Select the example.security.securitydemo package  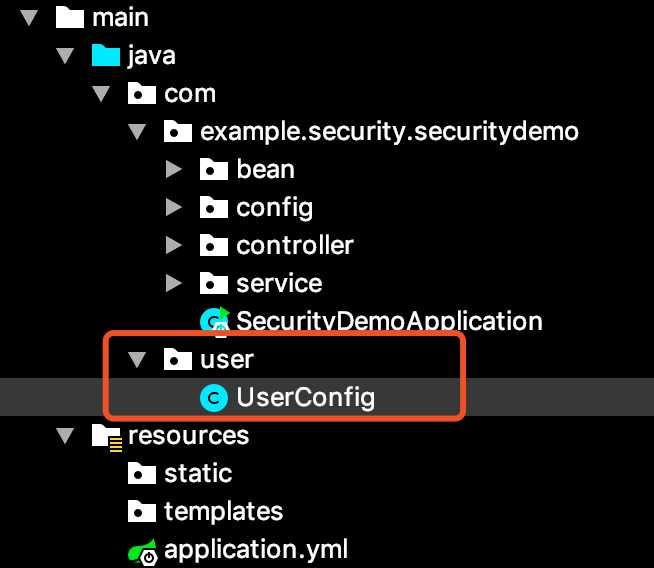pyautogui.click(x=389, y=132)
